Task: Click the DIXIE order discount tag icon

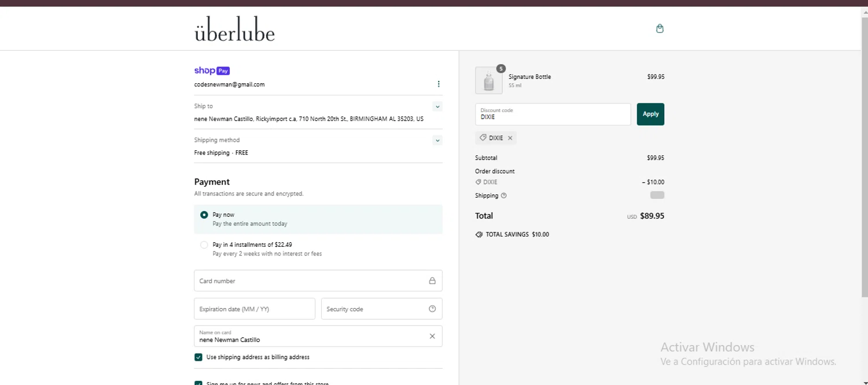Action: click(479, 182)
